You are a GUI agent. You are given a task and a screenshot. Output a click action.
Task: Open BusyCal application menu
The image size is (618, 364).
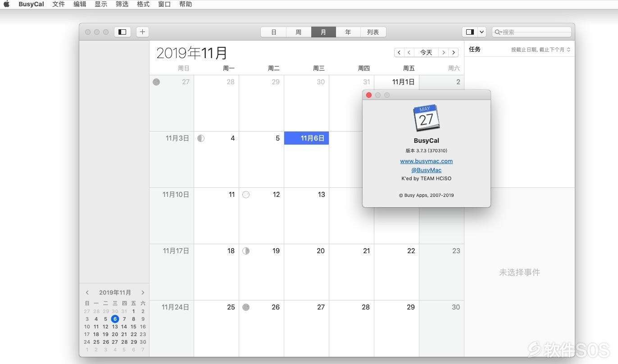[31, 4]
